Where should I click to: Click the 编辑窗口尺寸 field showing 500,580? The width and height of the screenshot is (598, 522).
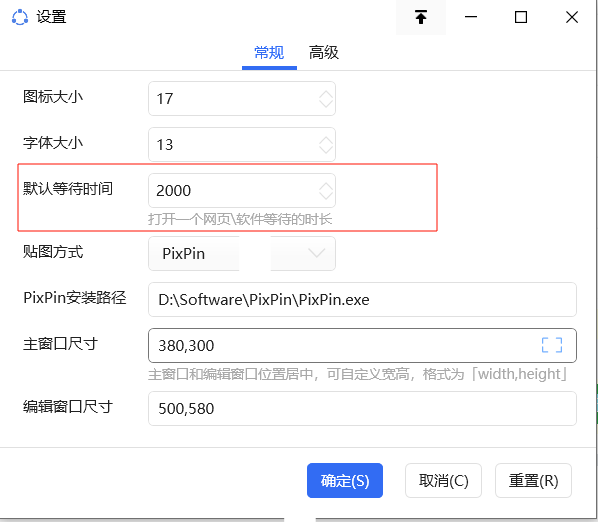click(x=362, y=408)
